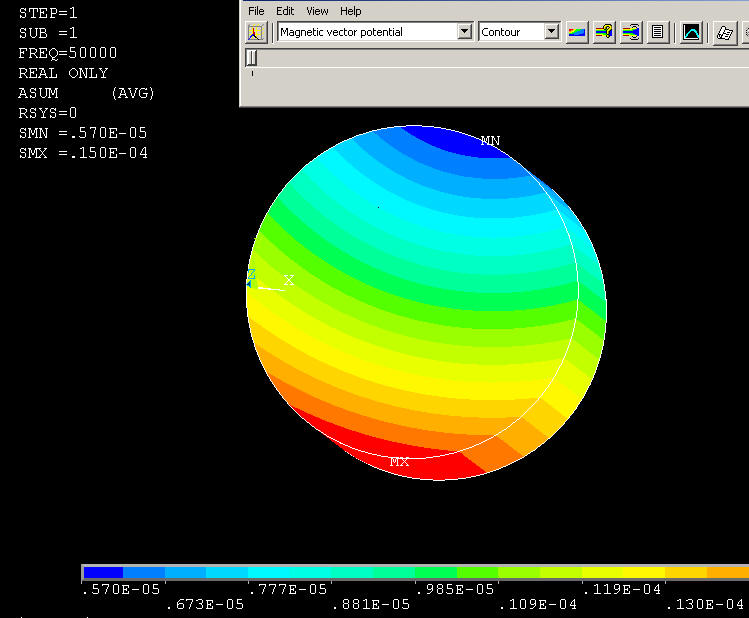The height and width of the screenshot is (618, 749).
Task: Click the list results icon
Action: [x=658, y=32]
